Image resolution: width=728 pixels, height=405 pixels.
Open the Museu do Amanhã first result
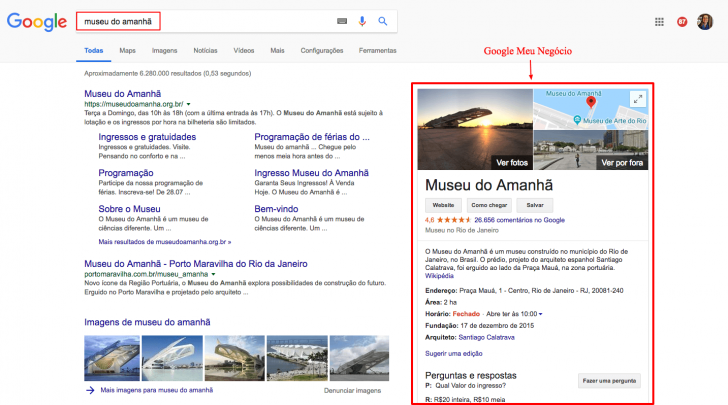(123, 94)
